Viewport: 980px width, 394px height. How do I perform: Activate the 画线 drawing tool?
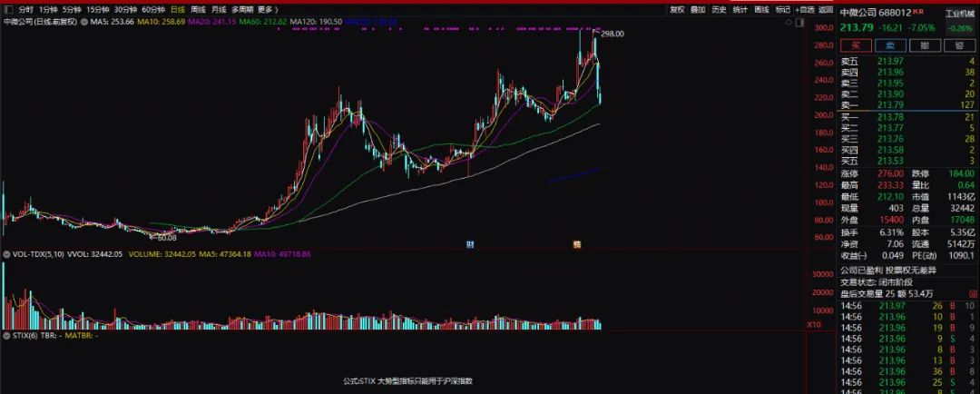761,9
